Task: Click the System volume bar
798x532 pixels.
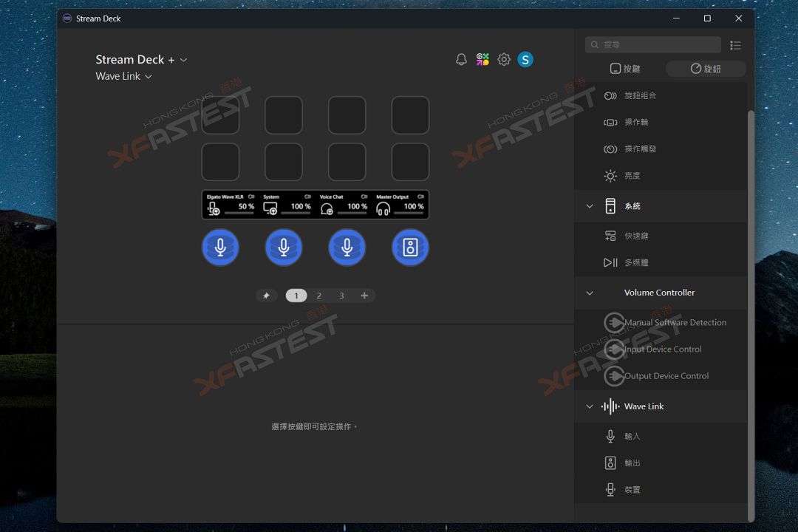Action: point(296,214)
